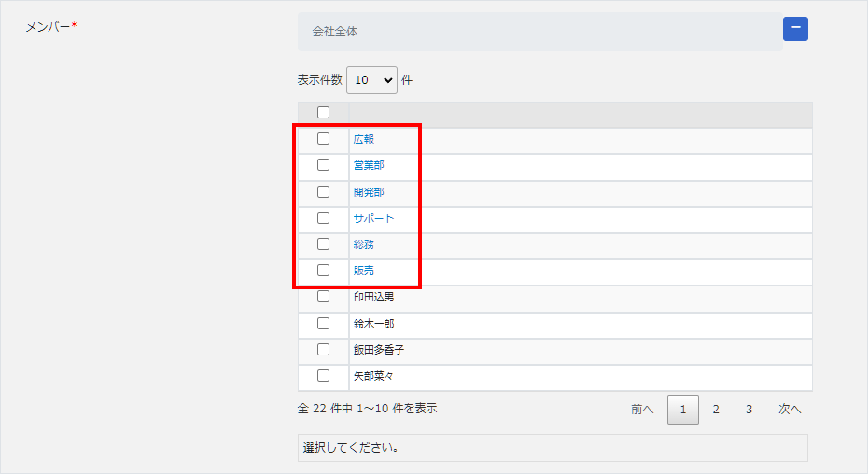868x474 pixels.
Task: Check the 広報 checkbox
Action: [x=323, y=139]
